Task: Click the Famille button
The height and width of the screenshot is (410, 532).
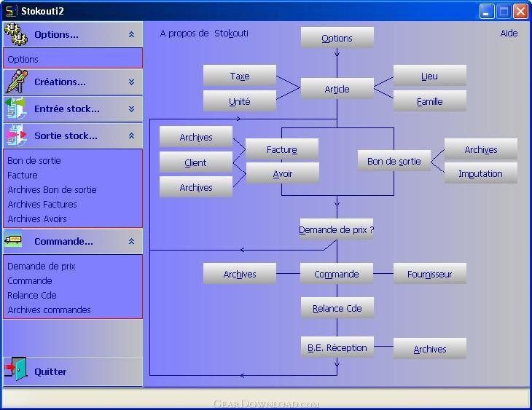Action: 429,101
